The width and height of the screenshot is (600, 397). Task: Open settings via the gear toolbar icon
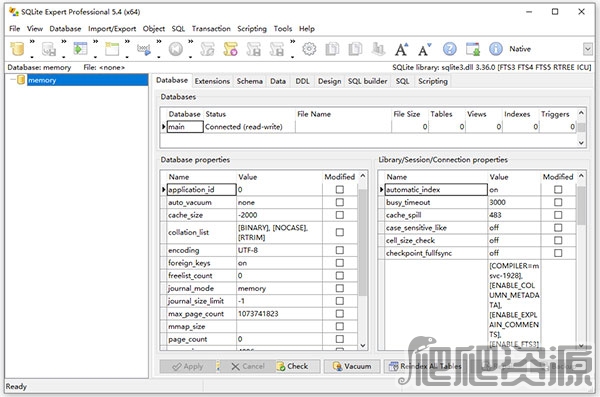pos(309,49)
